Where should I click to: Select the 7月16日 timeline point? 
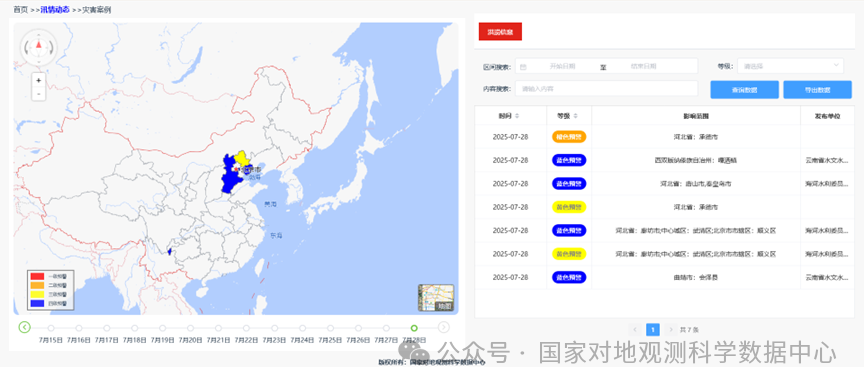pos(79,328)
